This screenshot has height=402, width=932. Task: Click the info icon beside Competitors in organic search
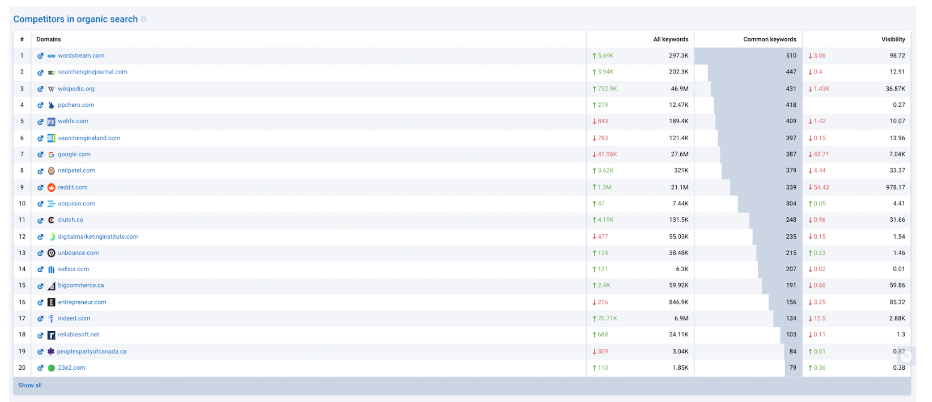tap(144, 19)
